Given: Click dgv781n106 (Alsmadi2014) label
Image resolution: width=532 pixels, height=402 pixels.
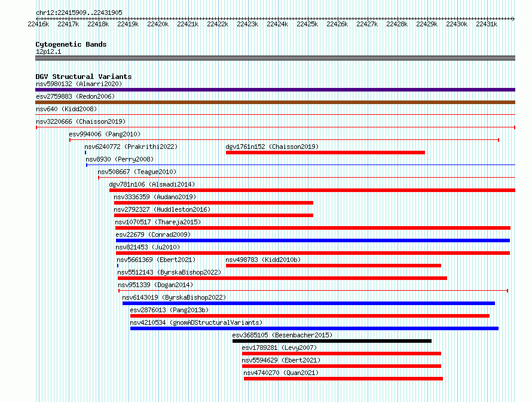Looking at the screenshot, I should [152, 184].
